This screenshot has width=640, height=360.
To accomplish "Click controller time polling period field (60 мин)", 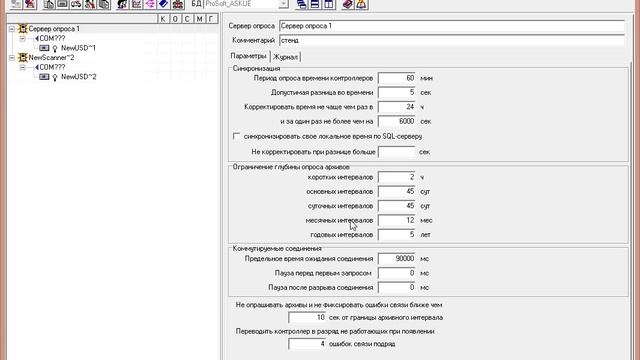I will pyautogui.click(x=396, y=78).
